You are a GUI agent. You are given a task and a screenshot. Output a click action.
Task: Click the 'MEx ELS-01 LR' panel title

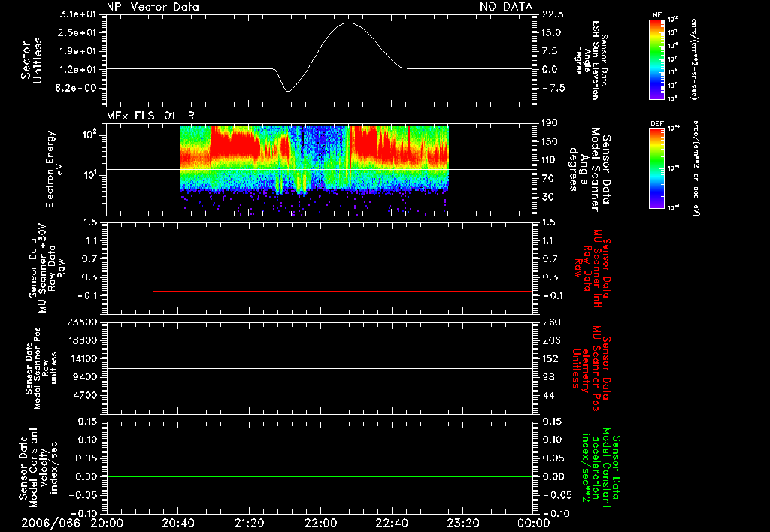[x=150, y=116]
